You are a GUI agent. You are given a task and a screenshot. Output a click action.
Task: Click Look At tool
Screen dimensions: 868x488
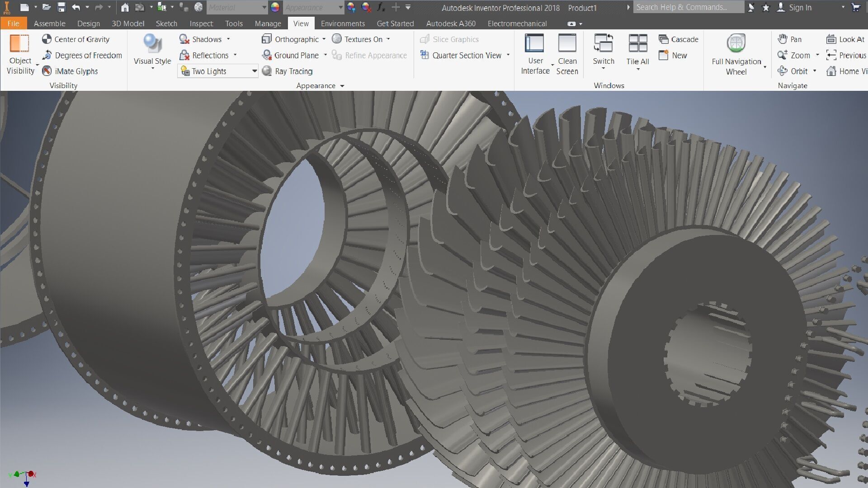845,39
